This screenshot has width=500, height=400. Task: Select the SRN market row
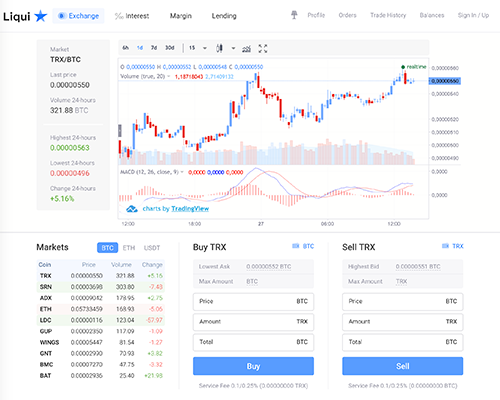(101, 287)
